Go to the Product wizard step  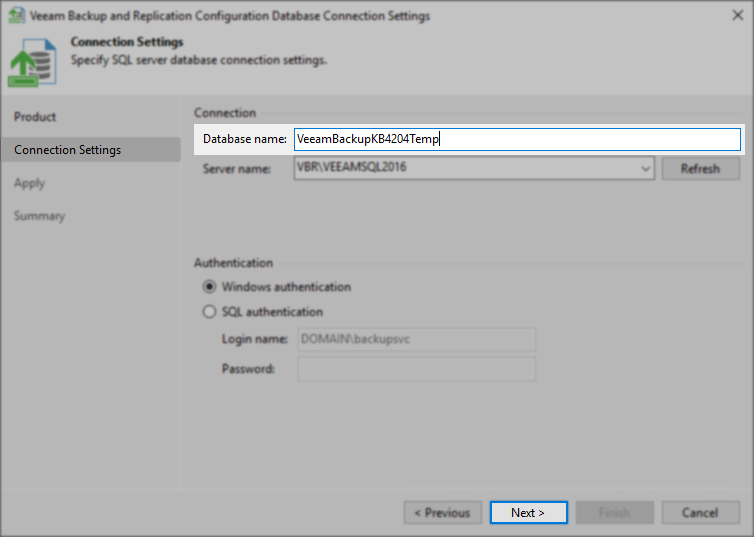click(35, 117)
